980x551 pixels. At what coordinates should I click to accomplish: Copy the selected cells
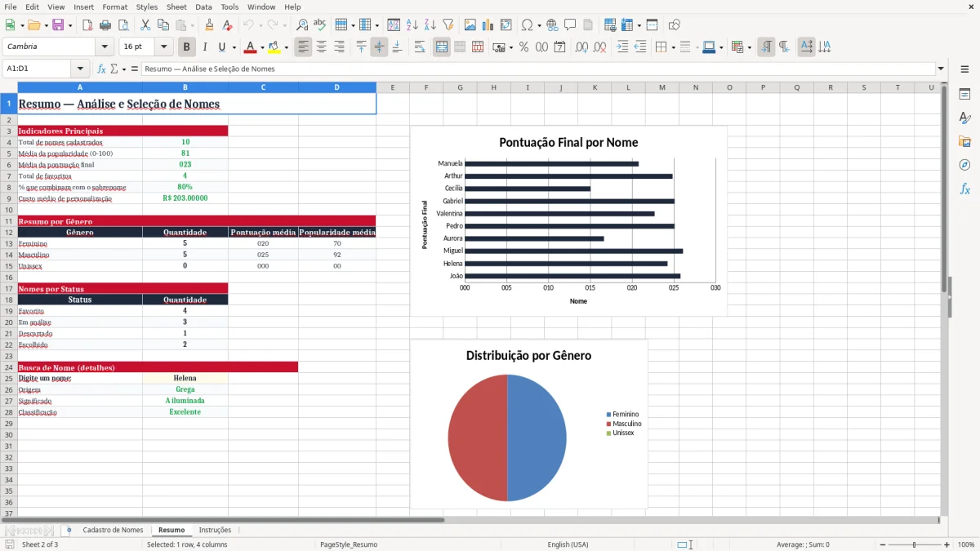click(163, 25)
